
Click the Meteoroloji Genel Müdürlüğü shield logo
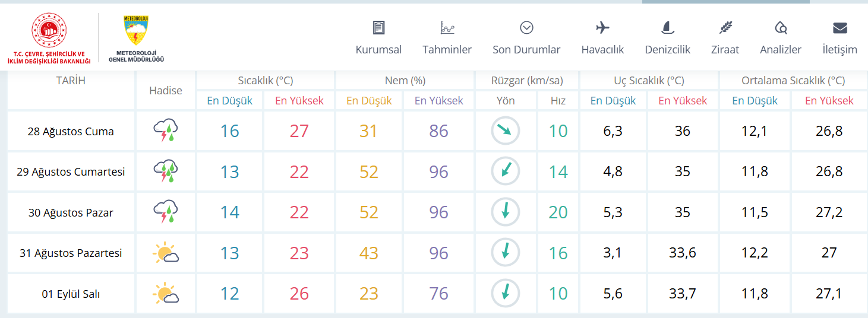pos(136,30)
